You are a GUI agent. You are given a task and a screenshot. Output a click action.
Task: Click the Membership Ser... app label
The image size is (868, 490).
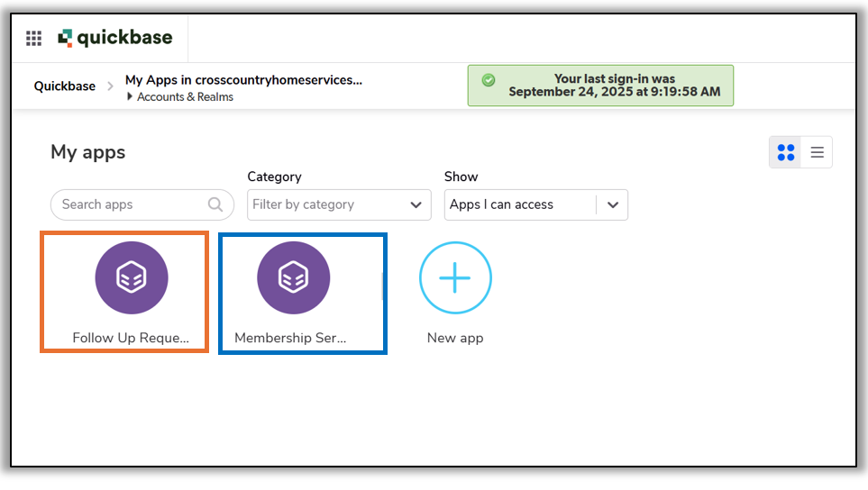tap(290, 338)
